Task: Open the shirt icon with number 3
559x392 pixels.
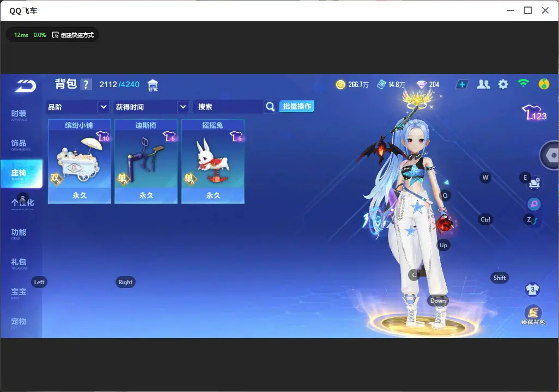Action: click(532, 289)
